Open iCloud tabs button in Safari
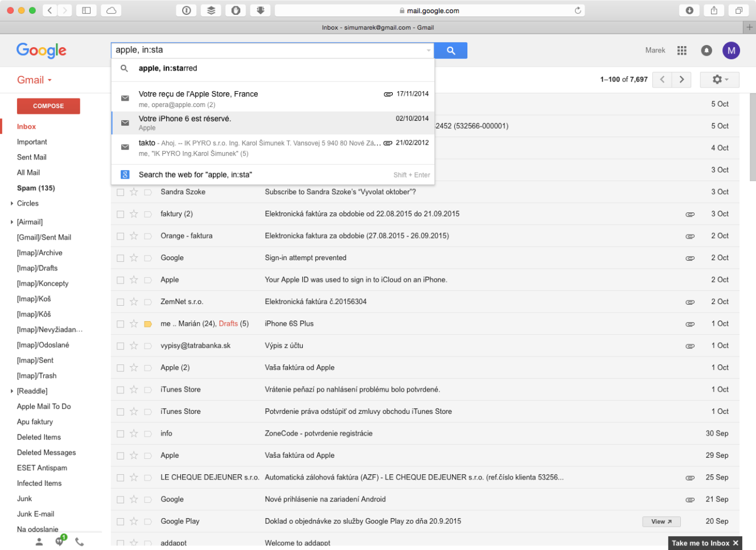This screenshot has height=550, width=756. click(111, 10)
